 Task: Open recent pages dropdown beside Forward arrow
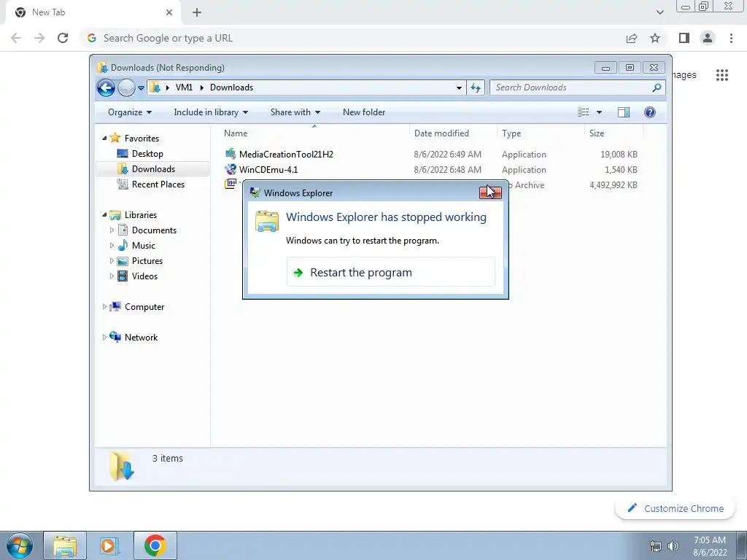141,88
